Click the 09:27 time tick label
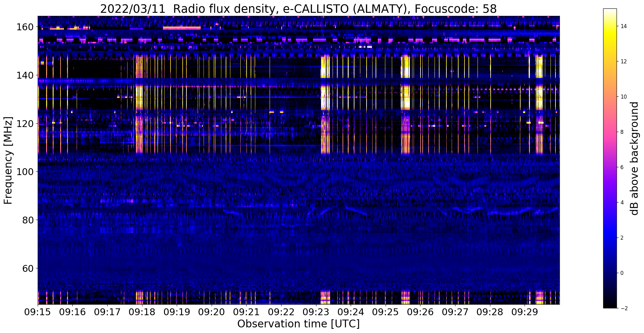This screenshot has height=333, width=644. click(x=455, y=312)
